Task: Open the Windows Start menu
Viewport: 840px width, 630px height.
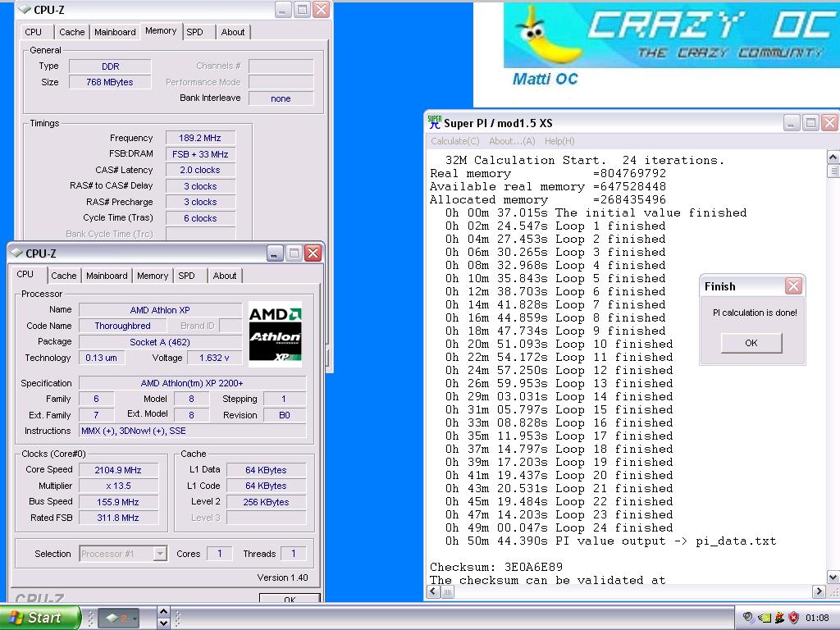Action: 39,618
